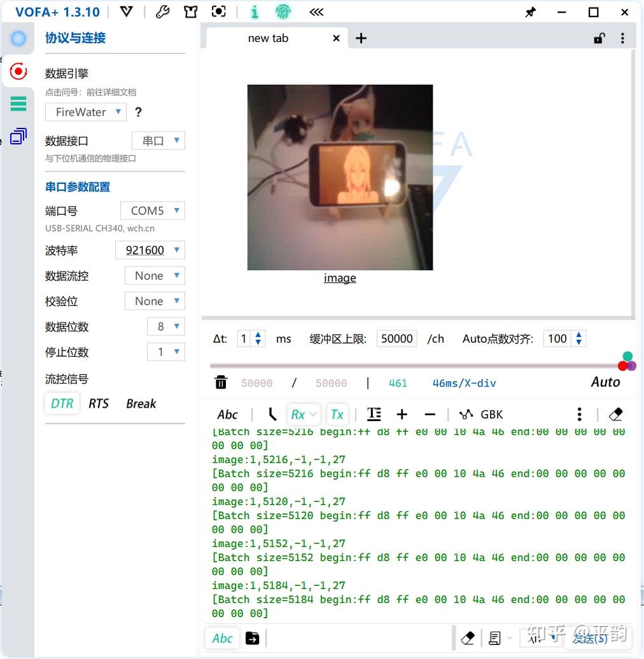Click the 串口参数配置 section heading
The height and width of the screenshot is (659, 644).
(x=78, y=187)
